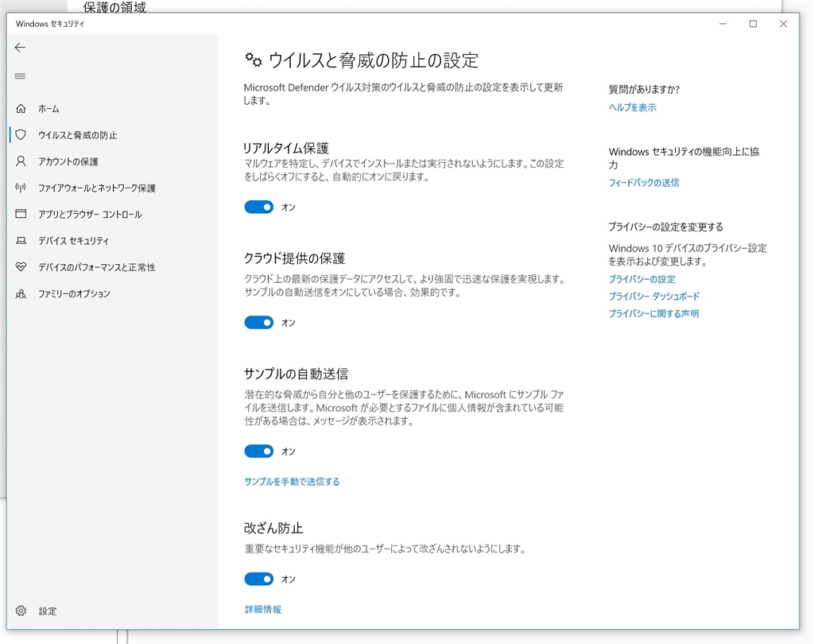Screen dimensions: 814x644
Task: Click the リアルタイム保護 heading text
Action: point(286,148)
